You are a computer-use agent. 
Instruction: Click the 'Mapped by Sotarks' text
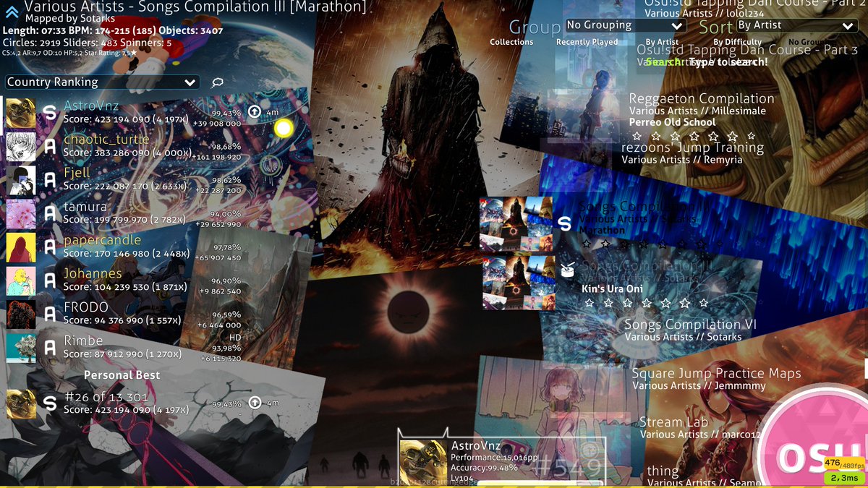pos(69,19)
